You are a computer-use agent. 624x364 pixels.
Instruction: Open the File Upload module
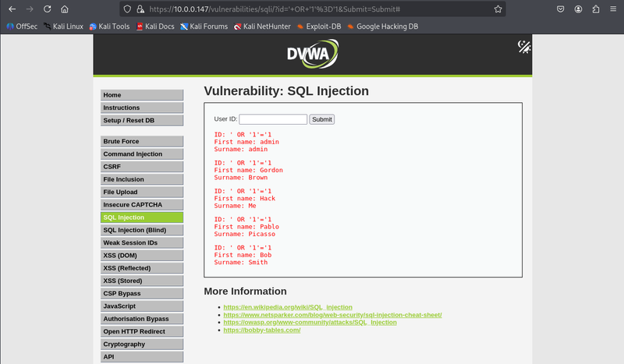coord(142,192)
